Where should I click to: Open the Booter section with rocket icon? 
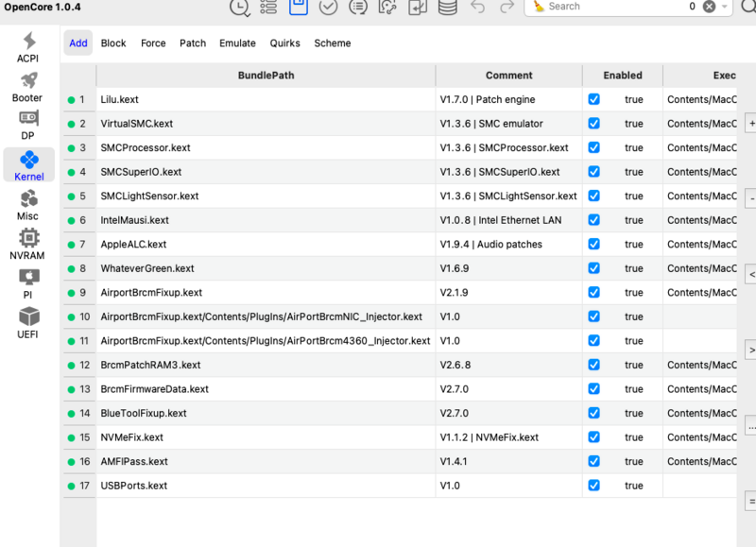coord(27,87)
